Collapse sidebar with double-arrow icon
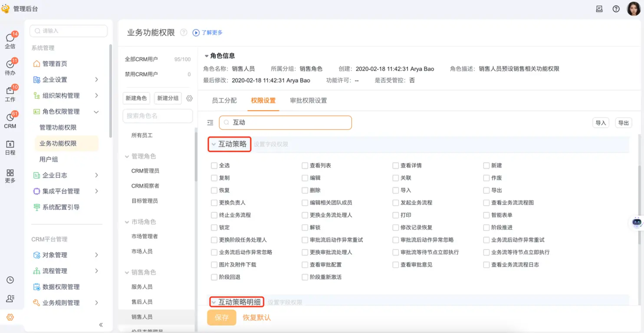The height and width of the screenshot is (333, 644). [101, 325]
